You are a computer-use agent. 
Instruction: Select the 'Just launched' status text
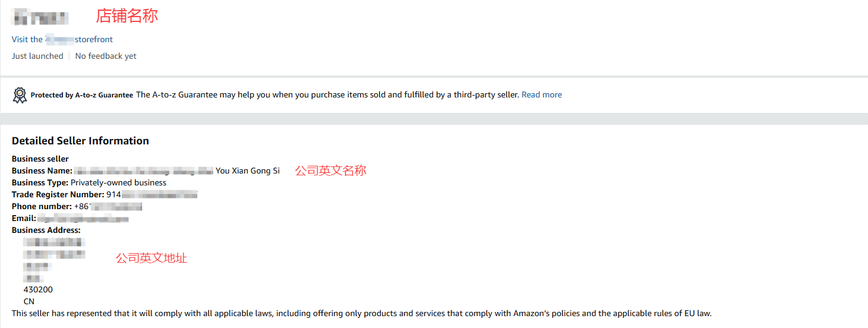[37, 56]
